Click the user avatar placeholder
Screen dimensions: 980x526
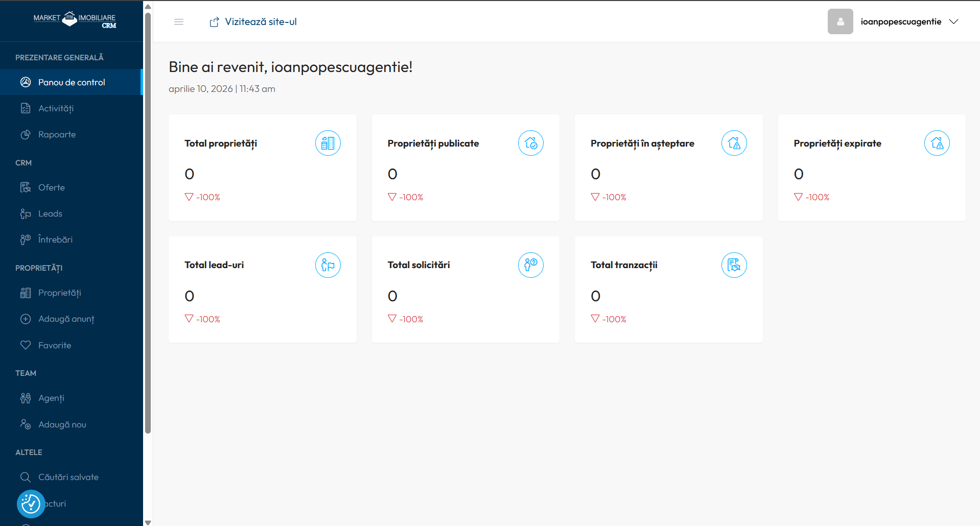(840, 21)
